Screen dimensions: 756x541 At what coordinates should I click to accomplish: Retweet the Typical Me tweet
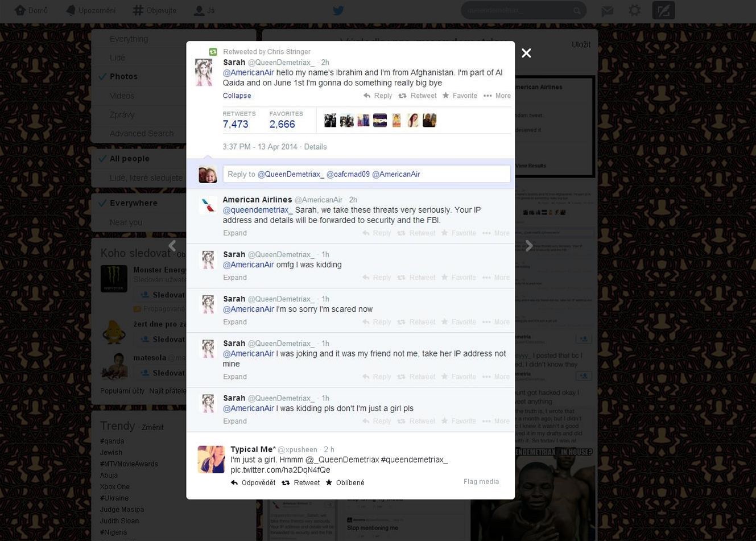301,482
